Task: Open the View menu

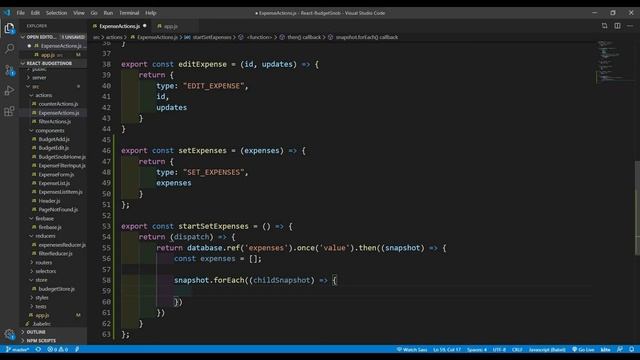Action: click(79, 13)
